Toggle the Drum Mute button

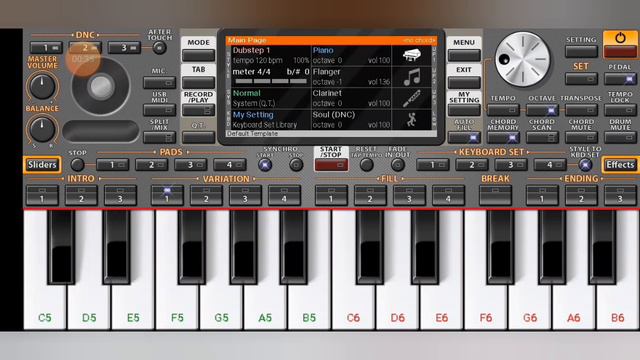coord(620,137)
